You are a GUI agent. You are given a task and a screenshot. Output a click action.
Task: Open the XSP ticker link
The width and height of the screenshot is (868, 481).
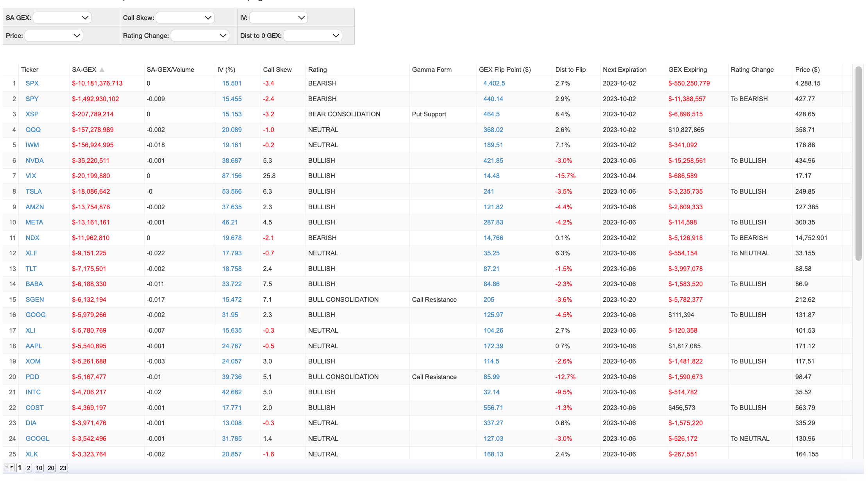tap(32, 114)
